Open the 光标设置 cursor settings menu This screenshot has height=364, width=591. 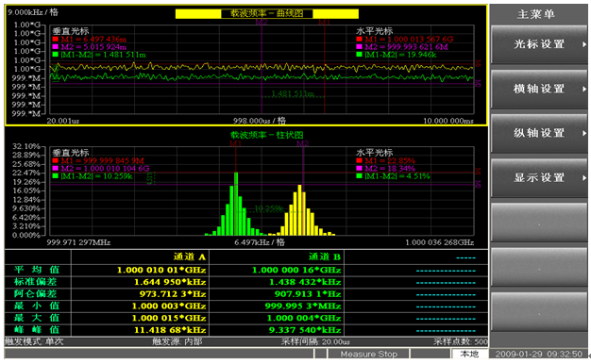tap(539, 44)
